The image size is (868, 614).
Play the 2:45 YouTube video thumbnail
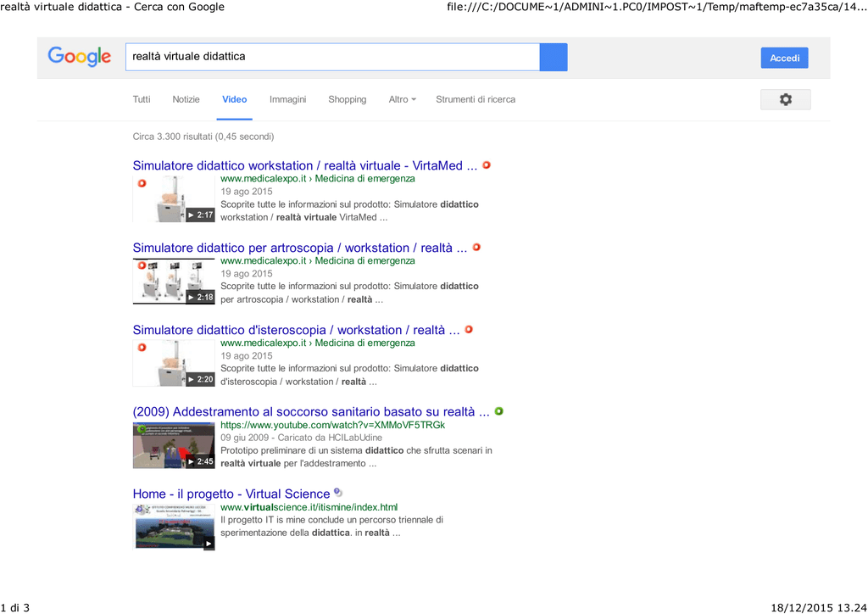pyautogui.click(x=174, y=446)
